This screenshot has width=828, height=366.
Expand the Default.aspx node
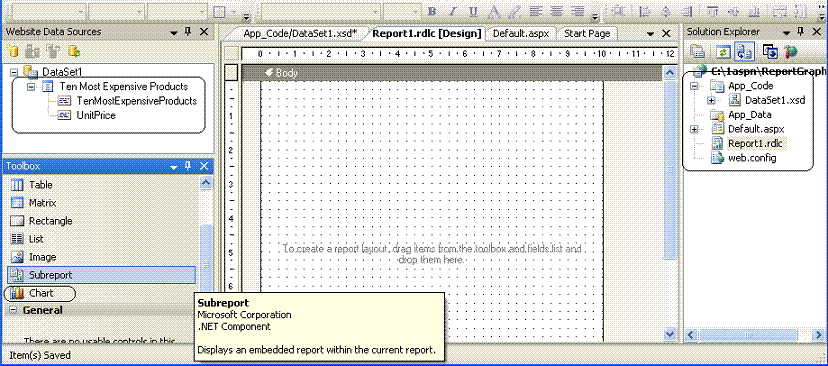(x=694, y=129)
